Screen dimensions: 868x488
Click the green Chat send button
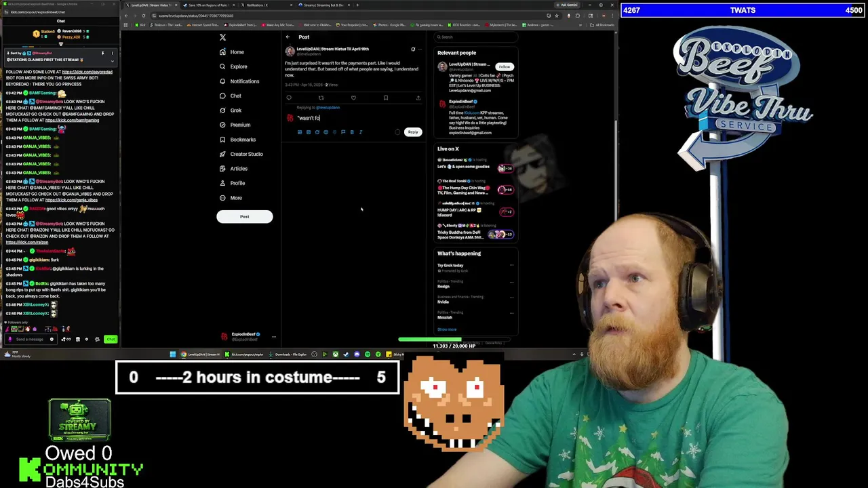tap(111, 339)
